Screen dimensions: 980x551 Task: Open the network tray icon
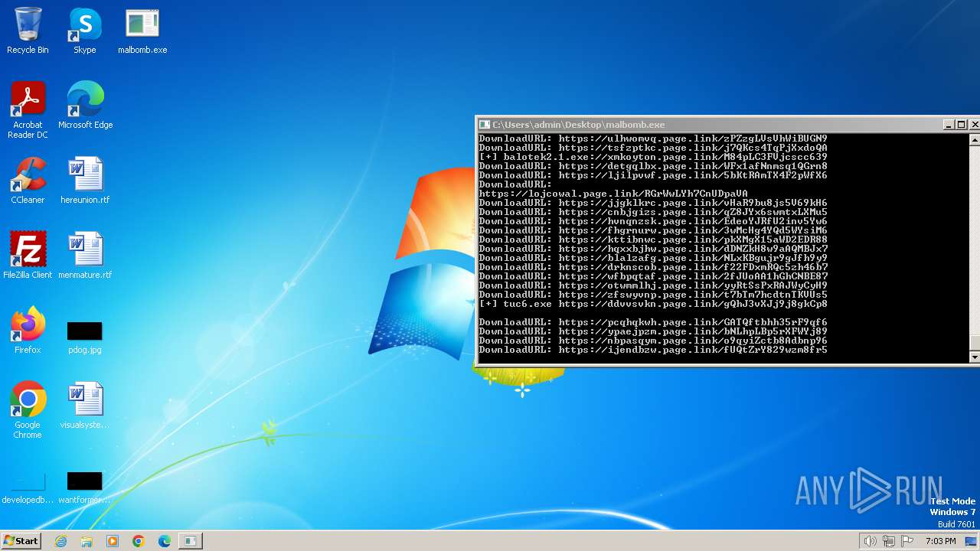889,541
